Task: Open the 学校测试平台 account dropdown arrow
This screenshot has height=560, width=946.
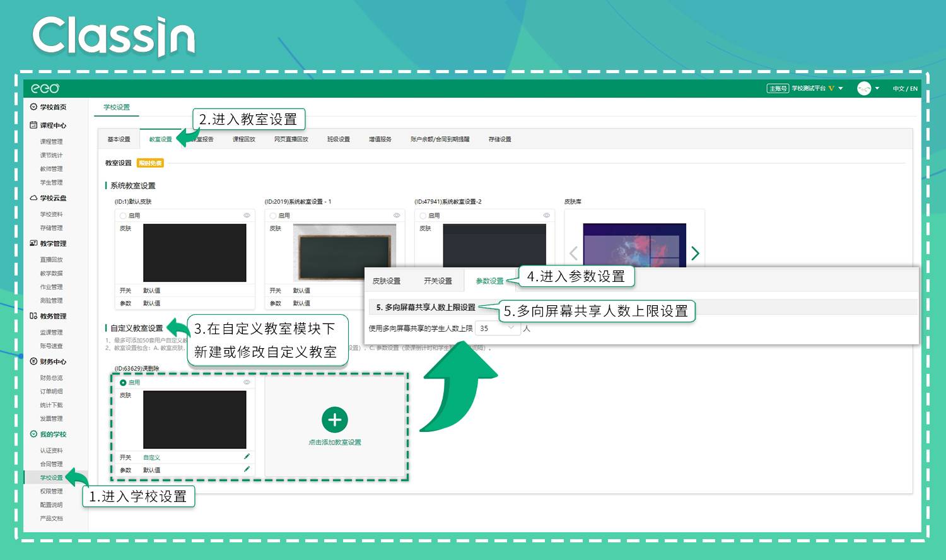Action: (841, 88)
